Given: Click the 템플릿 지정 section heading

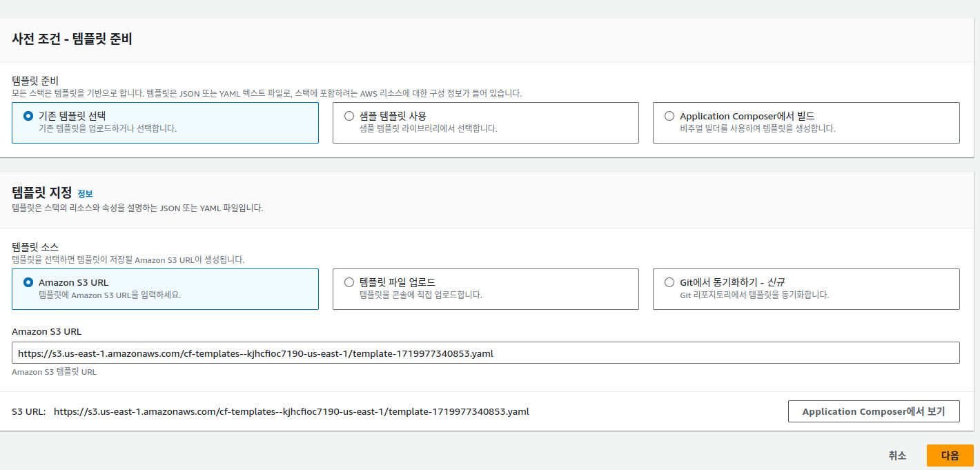Looking at the screenshot, I should tap(41, 193).
